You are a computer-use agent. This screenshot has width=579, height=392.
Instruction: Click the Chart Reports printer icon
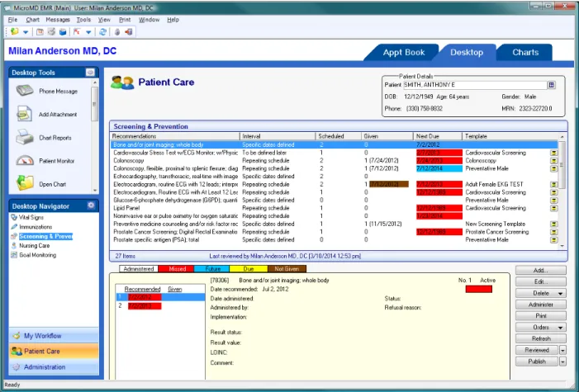point(25,137)
